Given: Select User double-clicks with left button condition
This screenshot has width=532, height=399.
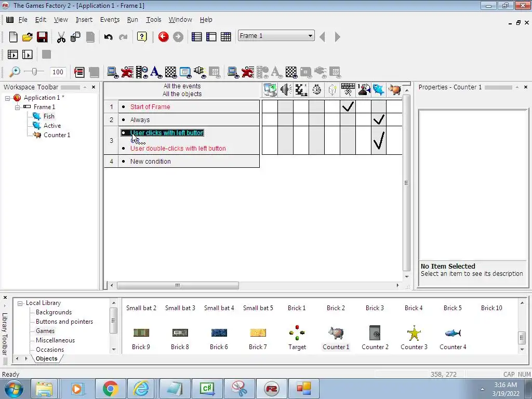Looking at the screenshot, I should pyautogui.click(x=178, y=148).
